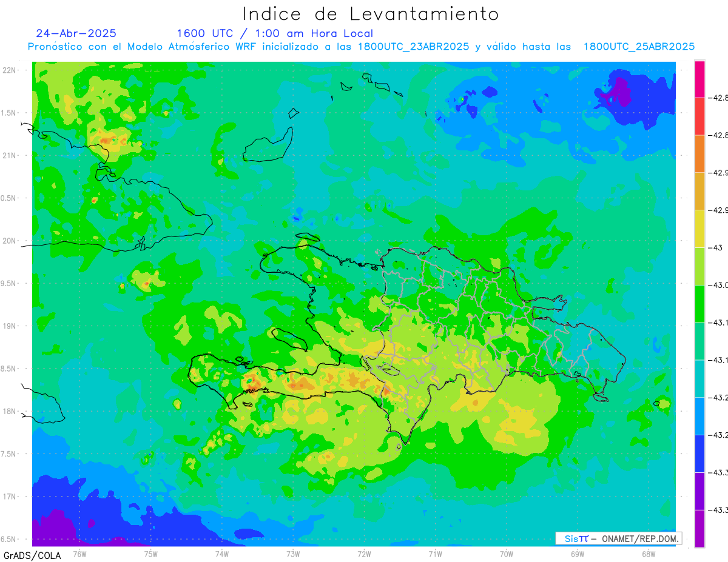Click the '6.5N' latitude label
The image size is (728, 562).
[9, 540]
